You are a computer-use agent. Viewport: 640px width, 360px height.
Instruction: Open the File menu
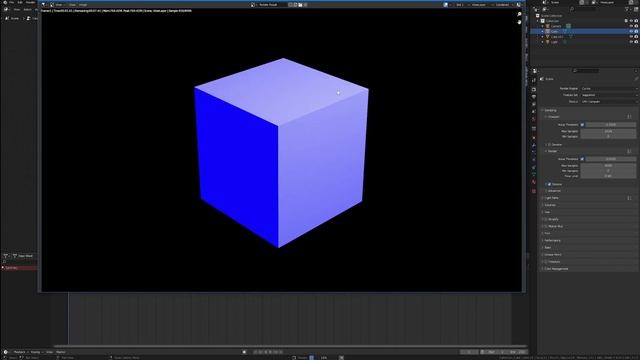(x=11, y=2)
